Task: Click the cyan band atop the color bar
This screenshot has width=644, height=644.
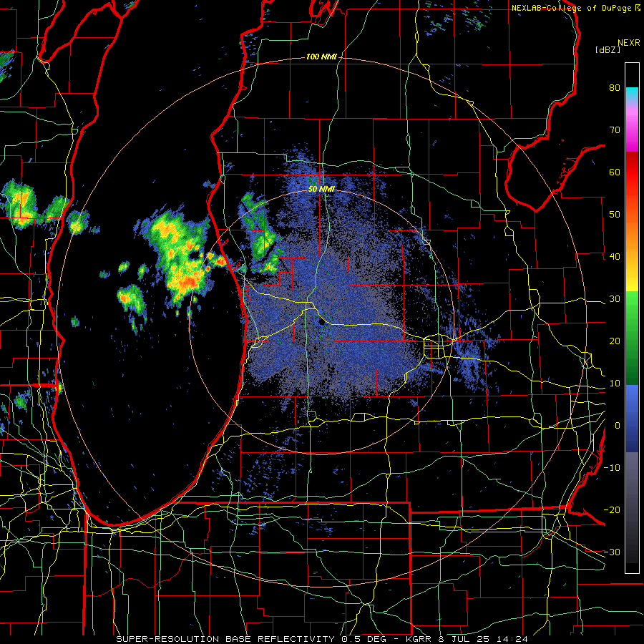Action: 632,93
